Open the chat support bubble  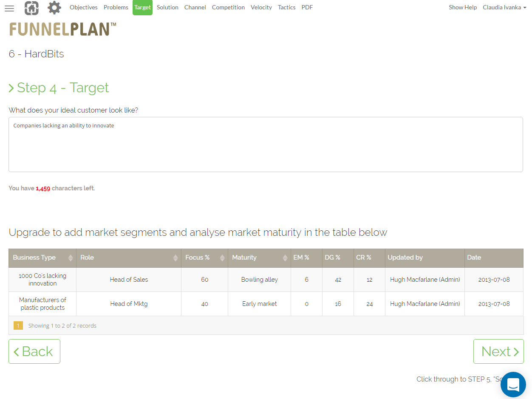coord(513,384)
